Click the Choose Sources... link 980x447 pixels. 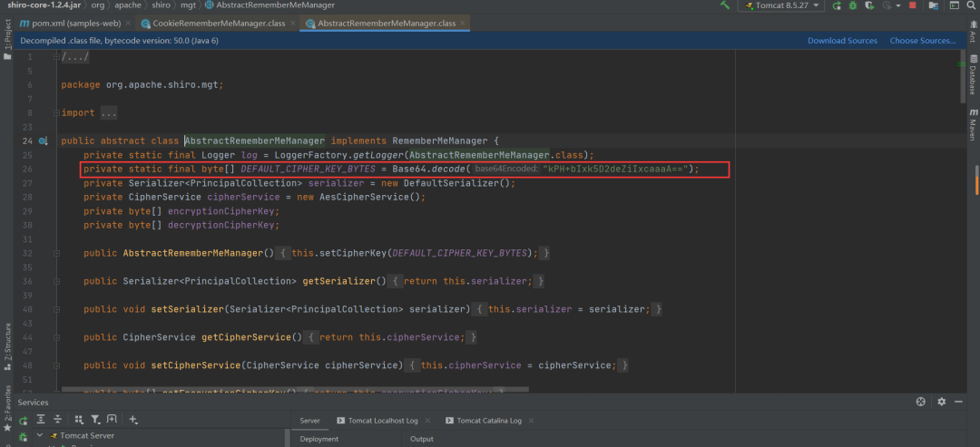click(x=923, y=41)
